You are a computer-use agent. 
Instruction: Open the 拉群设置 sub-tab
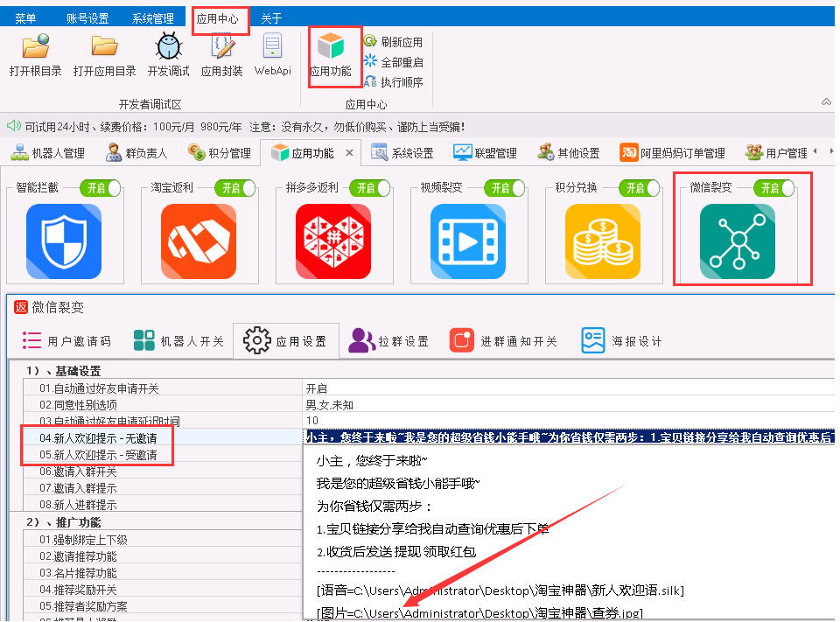point(388,340)
